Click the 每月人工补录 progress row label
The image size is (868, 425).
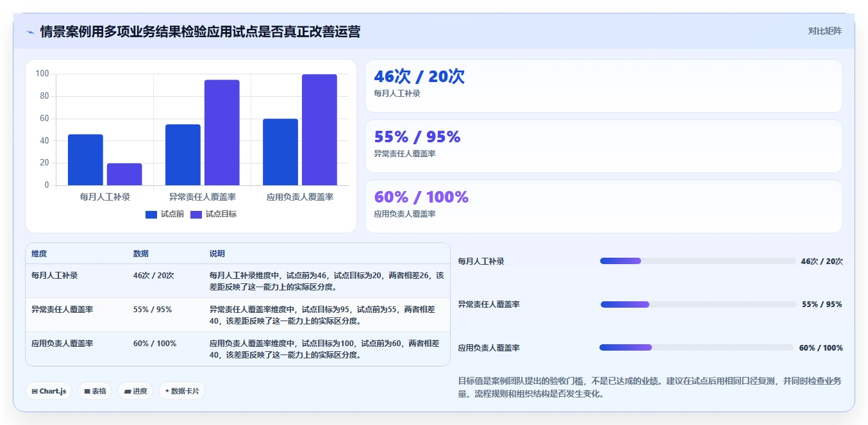(x=481, y=262)
